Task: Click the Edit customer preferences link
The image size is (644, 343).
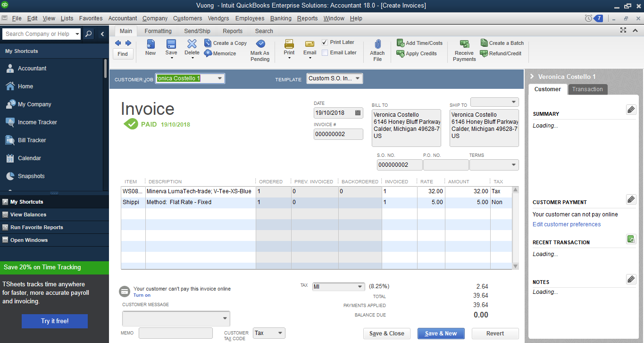Action: tap(567, 224)
